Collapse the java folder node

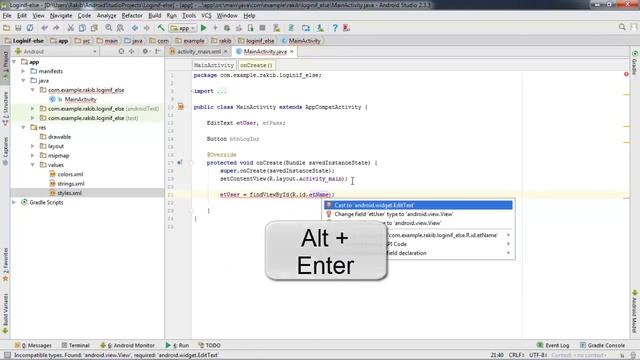click(23, 80)
